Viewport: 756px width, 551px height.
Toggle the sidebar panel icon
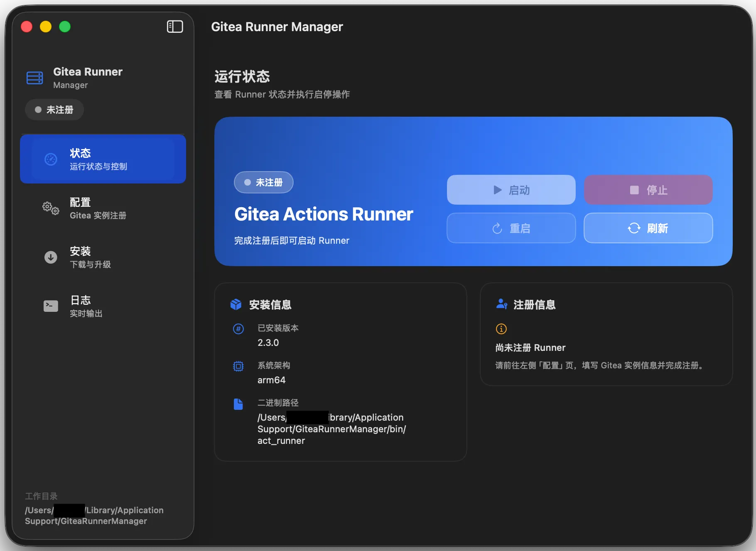coord(175,27)
